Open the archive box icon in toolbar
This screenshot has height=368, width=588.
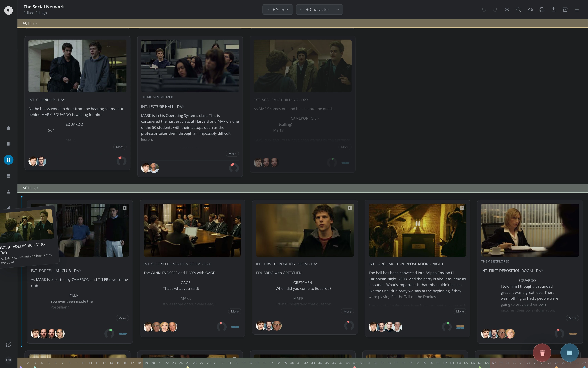[565, 10]
